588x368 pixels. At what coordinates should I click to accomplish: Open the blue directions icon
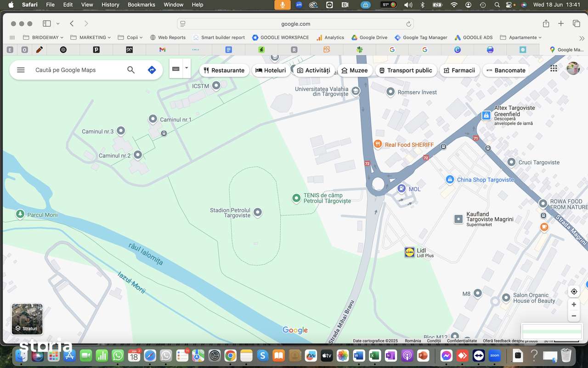pyautogui.click(x=152, y=70)
